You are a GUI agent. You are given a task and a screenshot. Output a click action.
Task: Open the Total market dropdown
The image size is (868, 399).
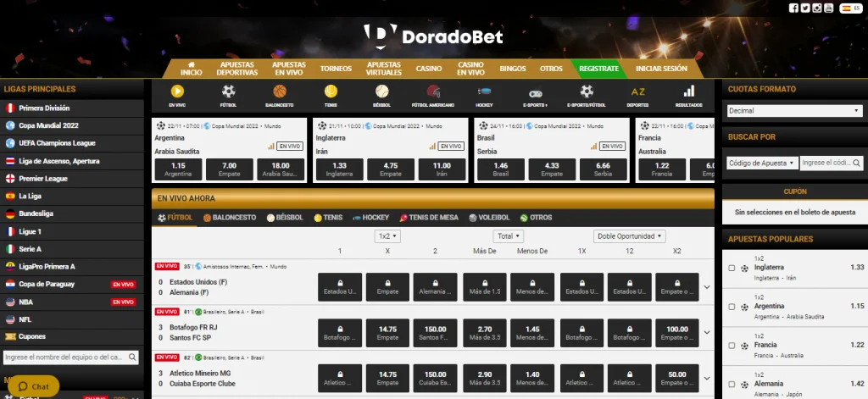tap(509, 236)
